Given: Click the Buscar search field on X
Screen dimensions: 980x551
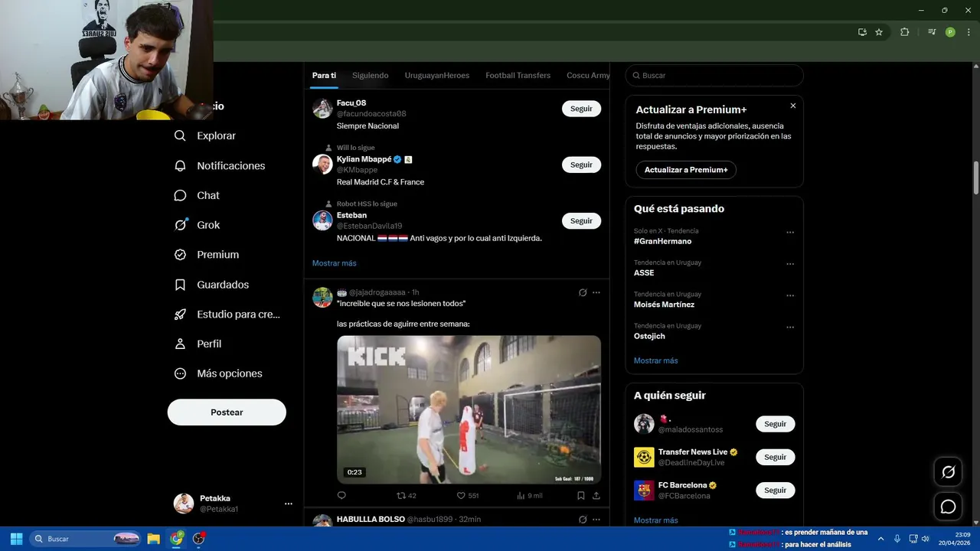Looking at the screenshot, I should [714, 76].
